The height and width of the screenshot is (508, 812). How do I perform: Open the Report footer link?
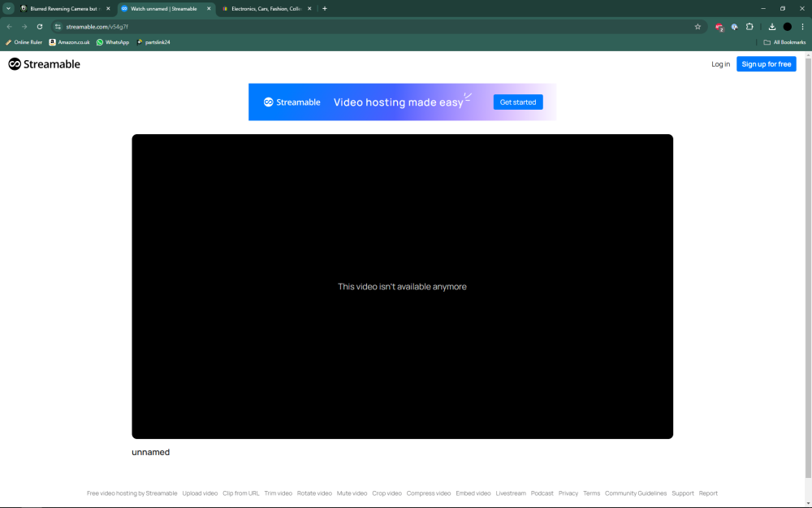tap(708, 493)
